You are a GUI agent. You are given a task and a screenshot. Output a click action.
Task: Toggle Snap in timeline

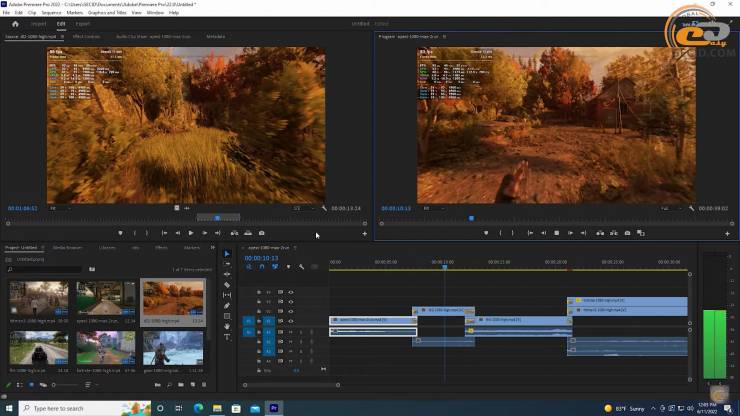point(262,267)
